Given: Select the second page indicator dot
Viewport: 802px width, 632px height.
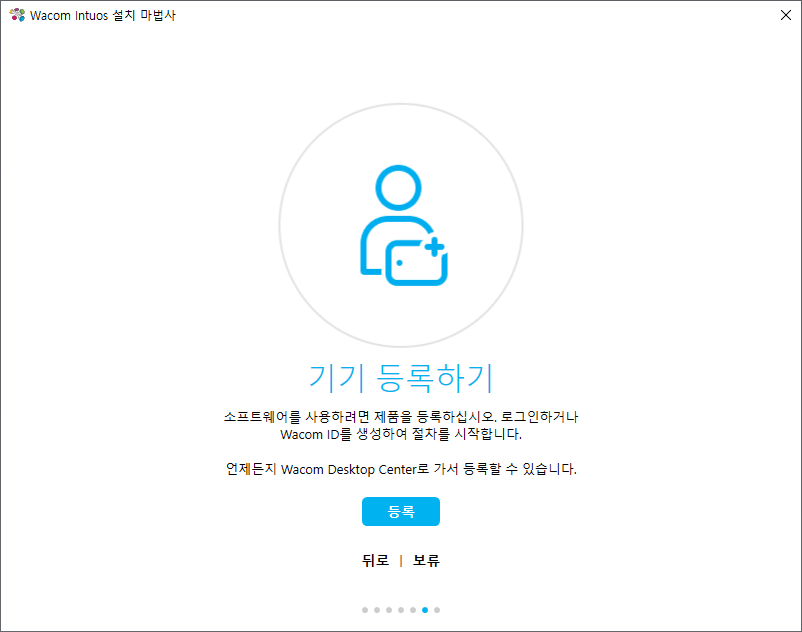Looking at the screenshot, I should pyautogui.click(x=377, y=610).
